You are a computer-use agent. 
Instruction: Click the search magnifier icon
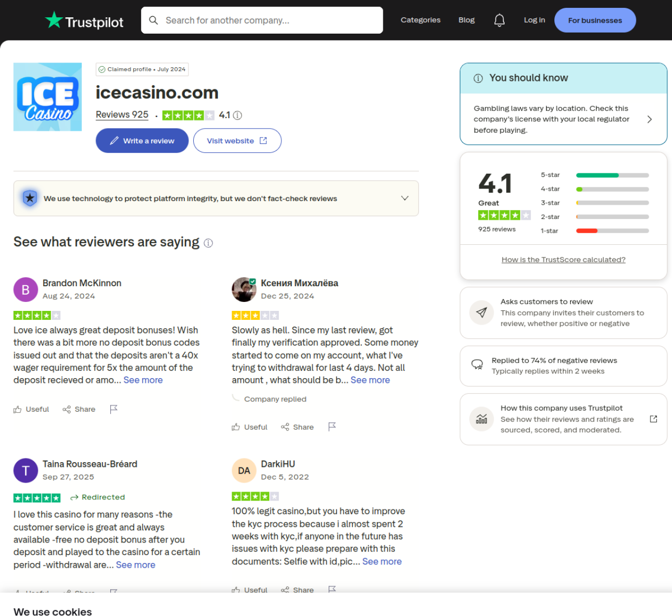point(153,20)
